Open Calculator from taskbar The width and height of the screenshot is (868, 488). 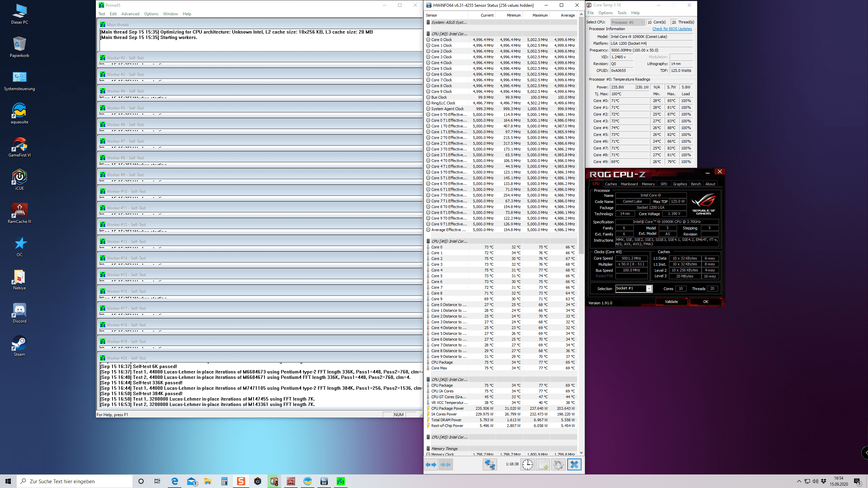[x=224, y=481]
